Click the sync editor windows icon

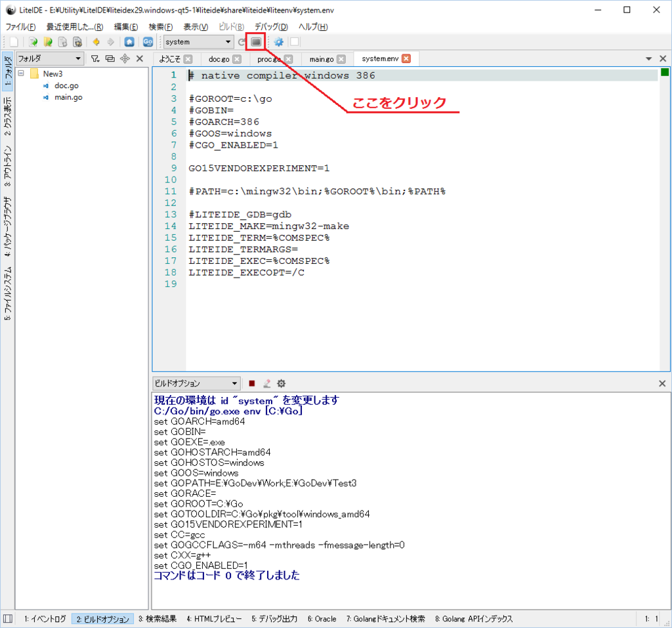(x=110, y=58)
